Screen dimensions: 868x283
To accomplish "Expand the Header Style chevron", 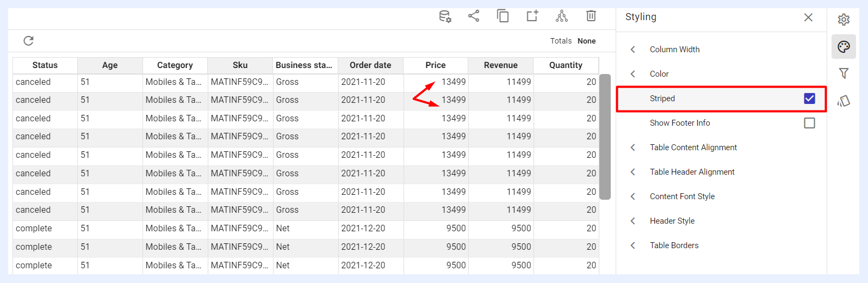I will (633, 221).
